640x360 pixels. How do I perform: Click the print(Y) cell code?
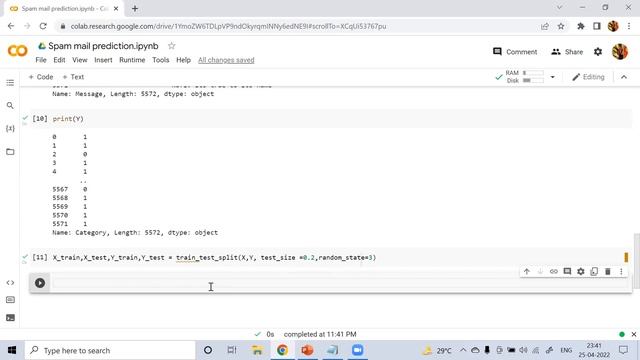68,119
